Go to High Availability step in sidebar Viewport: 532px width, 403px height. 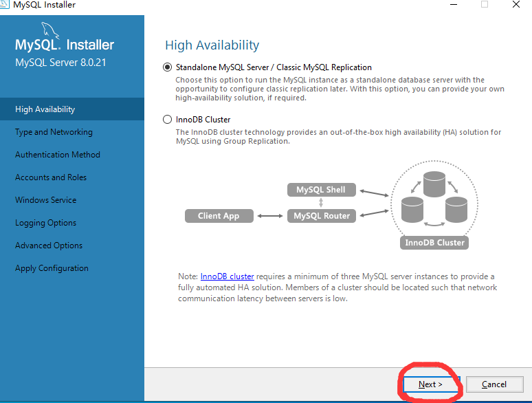point(72,109)
